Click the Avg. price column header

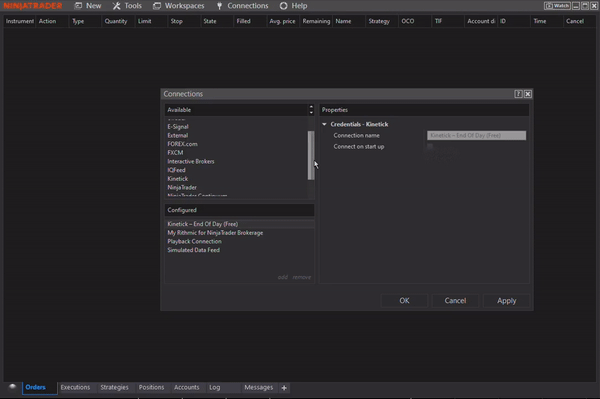282,21
